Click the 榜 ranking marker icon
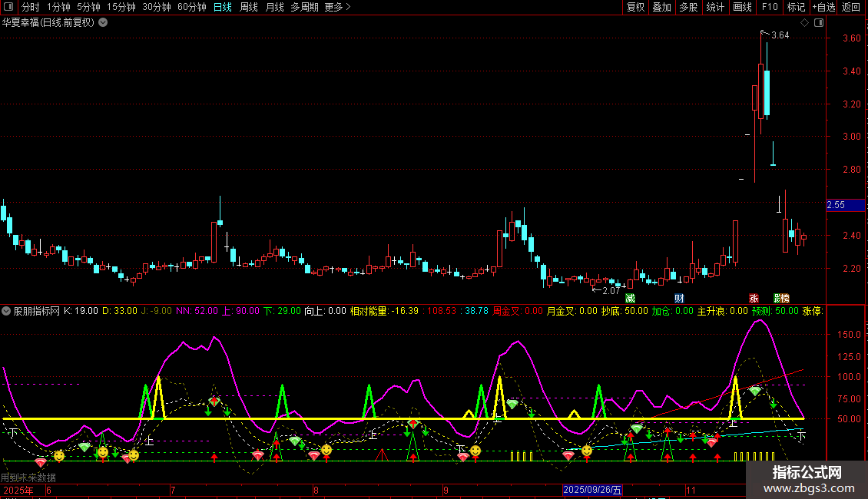 click(x=784, y=298)
